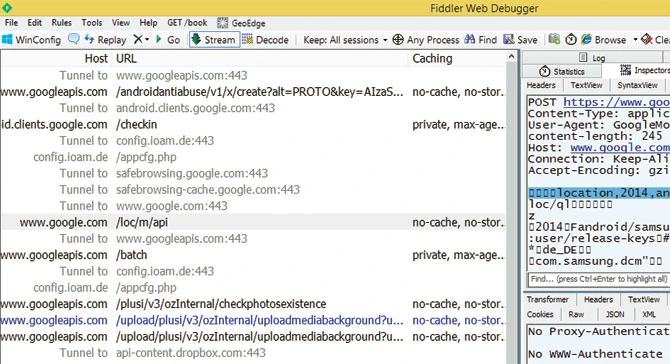Open Find with the binoculars icon

(470, 39)
